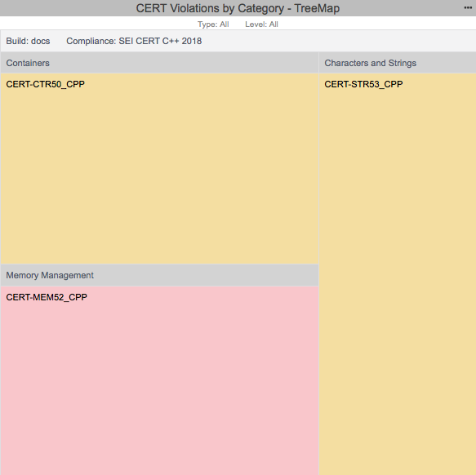Click the Build: docs label
476x475 pixels.
pos(28,41)
